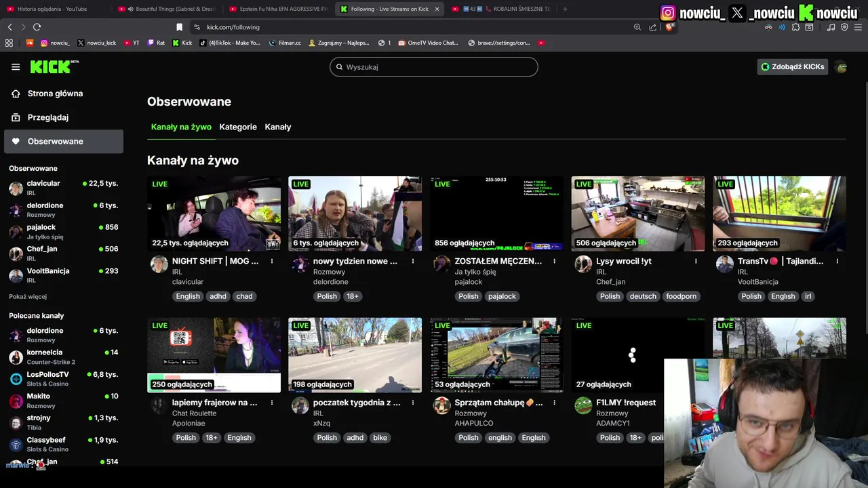Switch to the Kategorie tab
This screenshot has width=868, height=488.
238,127
